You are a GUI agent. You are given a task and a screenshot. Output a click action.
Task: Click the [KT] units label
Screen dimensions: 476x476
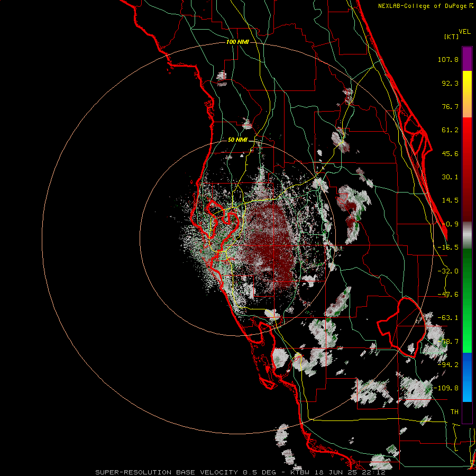coord(452,36)
